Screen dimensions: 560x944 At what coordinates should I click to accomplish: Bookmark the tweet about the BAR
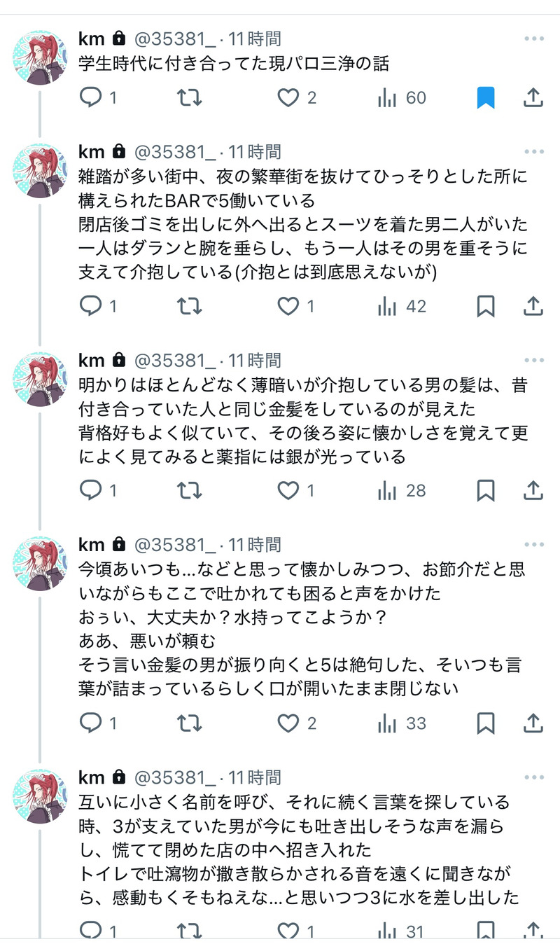(x=486, y=306)
